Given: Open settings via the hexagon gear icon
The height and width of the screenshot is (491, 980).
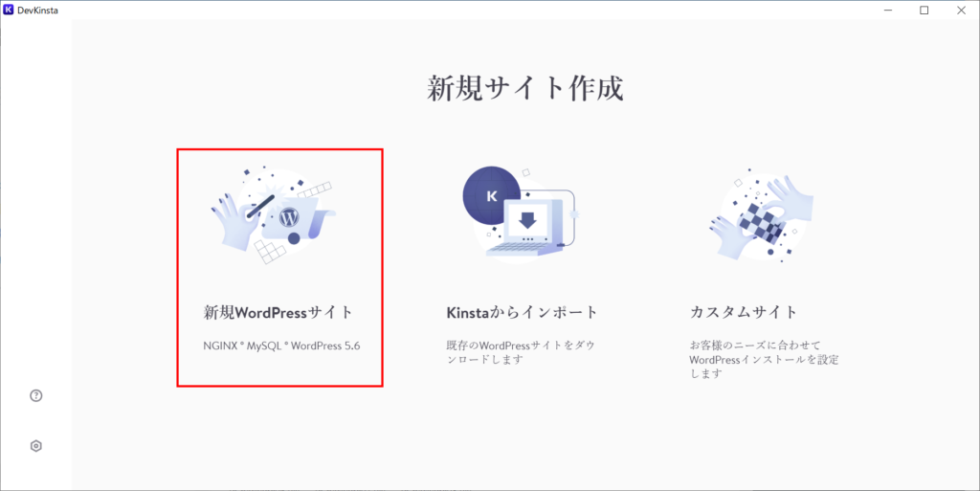Looking at the screenshot, I should point(36,446).
